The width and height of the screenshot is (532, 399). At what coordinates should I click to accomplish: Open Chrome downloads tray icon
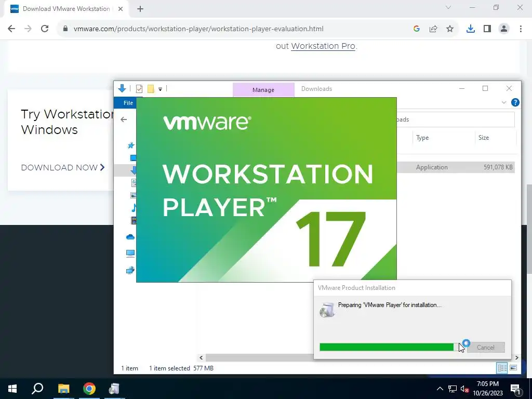pos(471,29)
